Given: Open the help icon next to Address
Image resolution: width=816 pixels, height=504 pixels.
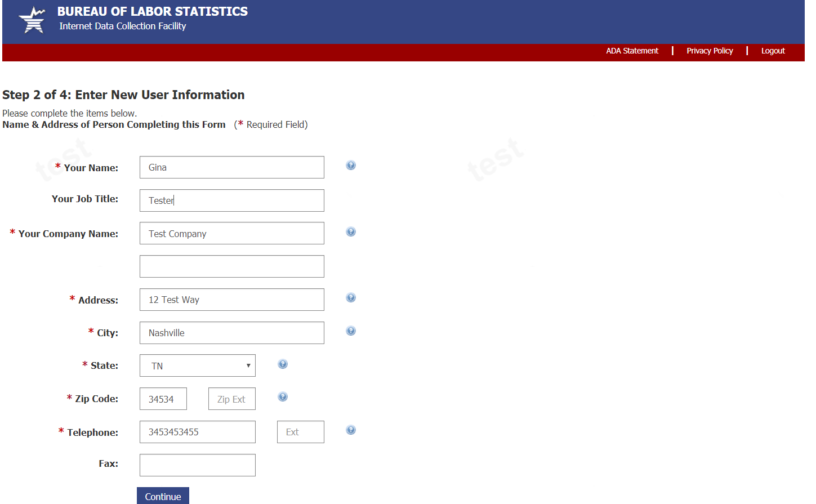Looking at the screenshot, I should (x=351, y=298).
